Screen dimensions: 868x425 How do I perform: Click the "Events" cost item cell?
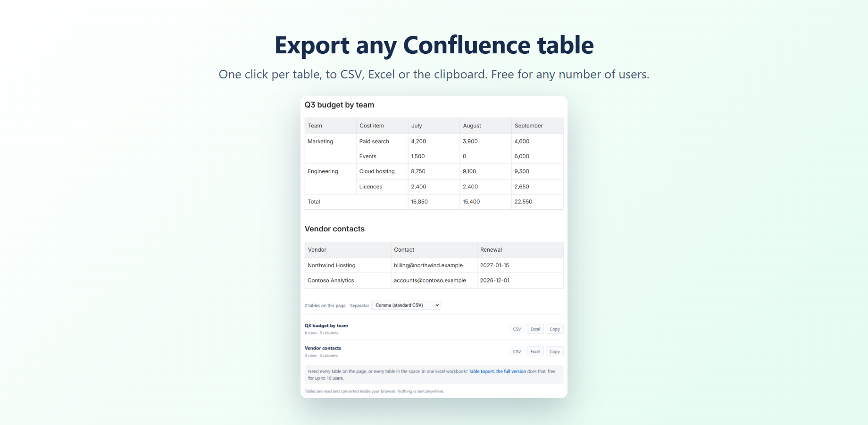tap(382, 156)
